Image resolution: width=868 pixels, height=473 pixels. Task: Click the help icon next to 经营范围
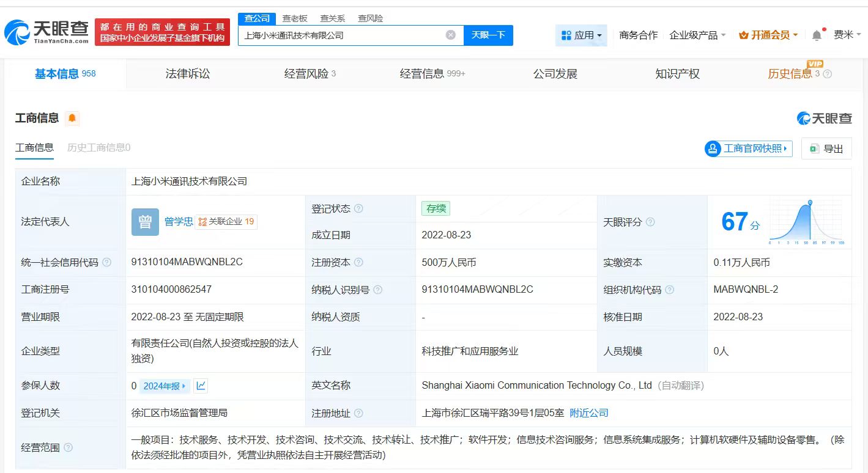point(68,447)
